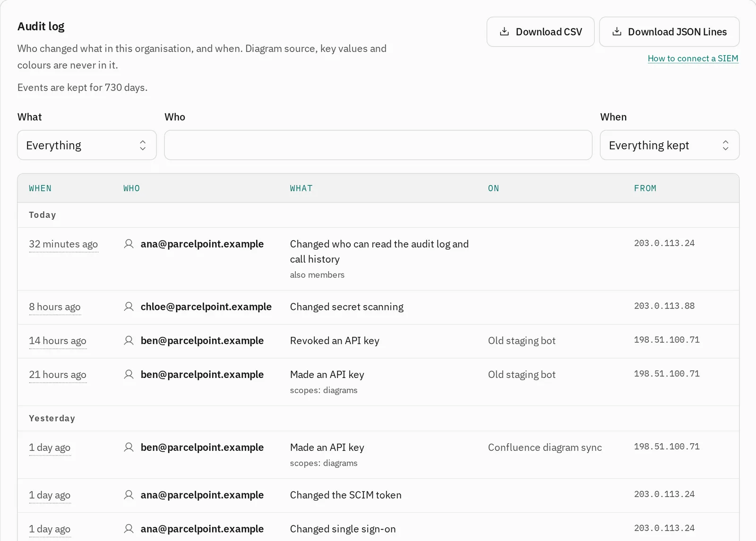
Task: Click the WHAT column header
Action: [x=301, y=189]
